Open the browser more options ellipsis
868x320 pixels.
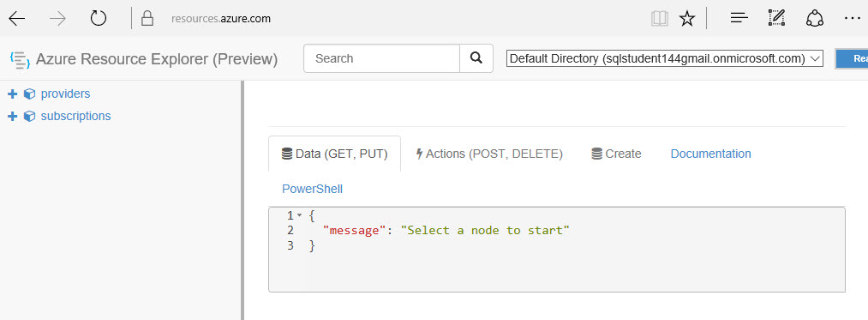853,19
